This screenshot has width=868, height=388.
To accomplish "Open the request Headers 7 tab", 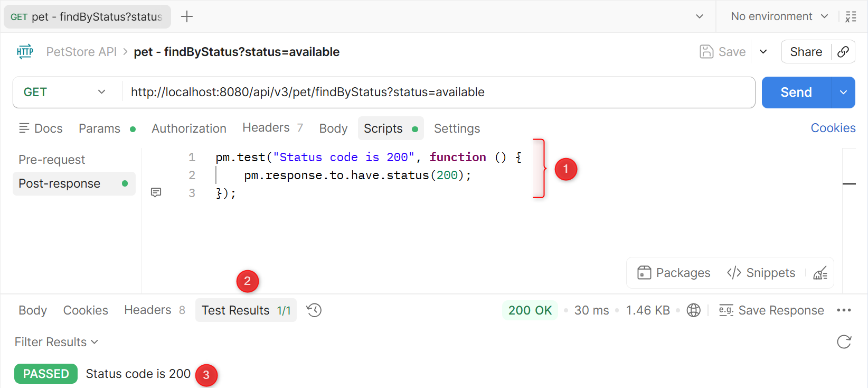I will (x=272, y=128).
